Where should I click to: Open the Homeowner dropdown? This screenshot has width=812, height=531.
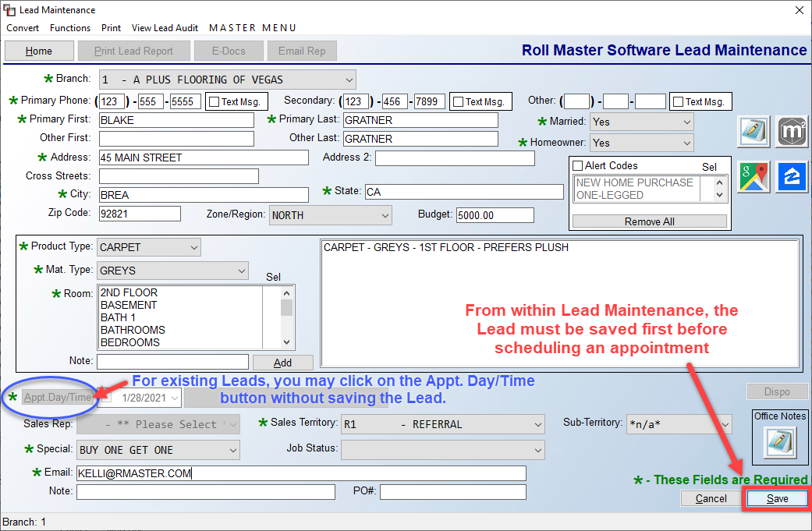pos(686,143)
